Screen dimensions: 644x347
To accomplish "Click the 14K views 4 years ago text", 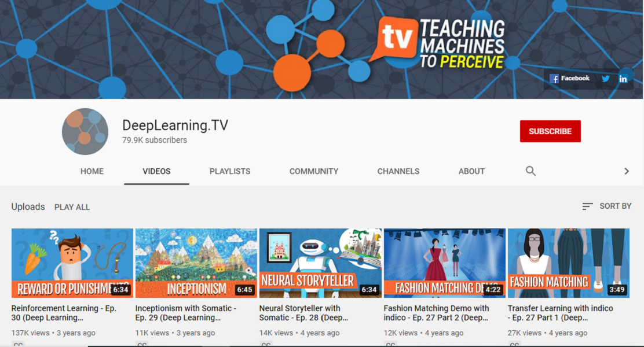I will point(299,333).
